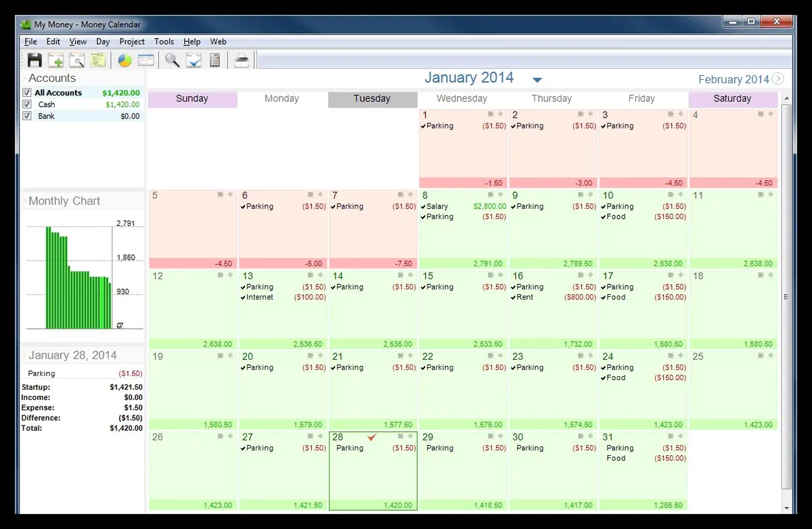This screenshot has width=812, height=529.
Task: Open the yellow sticky notes icon
Action: [98, 60]
